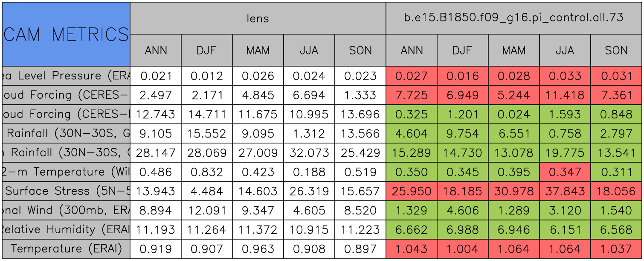Select the green cell with value 0.024
Viewport: 644px width, 261px height.
click(x=513, y=114)
